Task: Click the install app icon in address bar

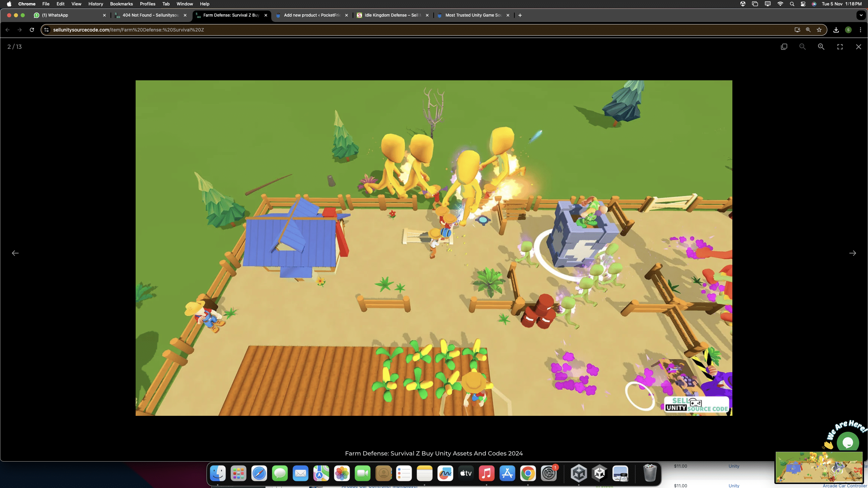Action: (x=797, y=30)
